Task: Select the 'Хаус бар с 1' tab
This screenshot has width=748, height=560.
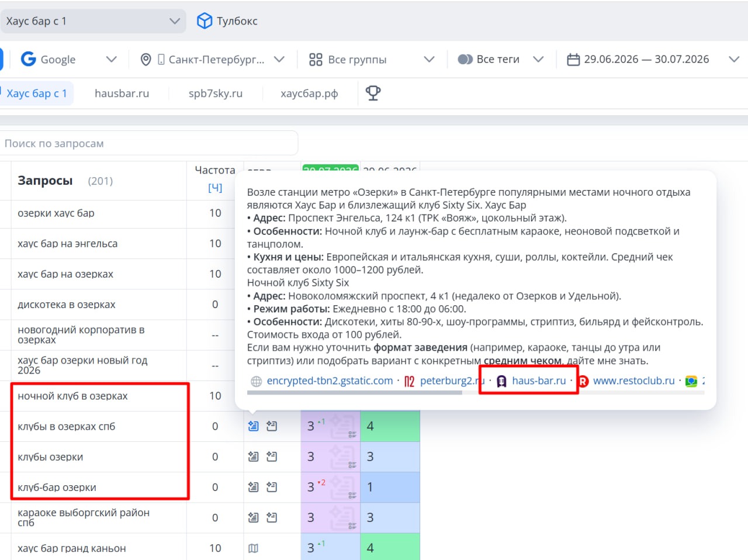Action: coord(37,94)
